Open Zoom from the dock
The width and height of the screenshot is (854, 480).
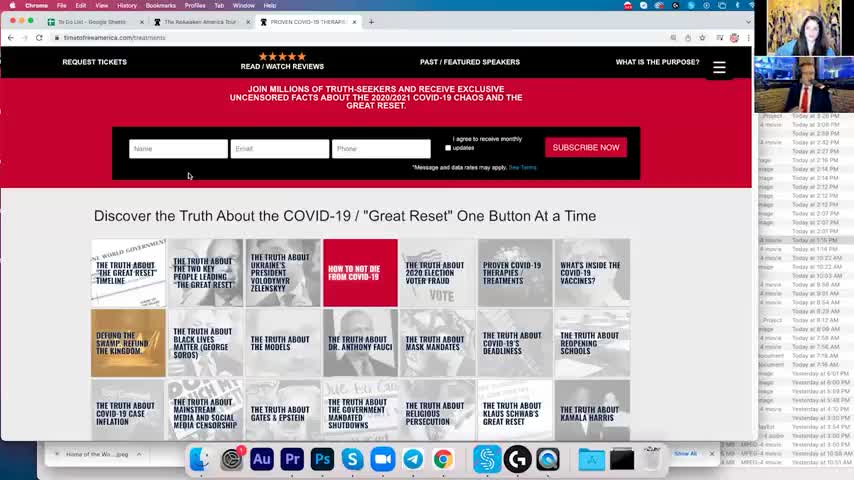tap(383, 459)
